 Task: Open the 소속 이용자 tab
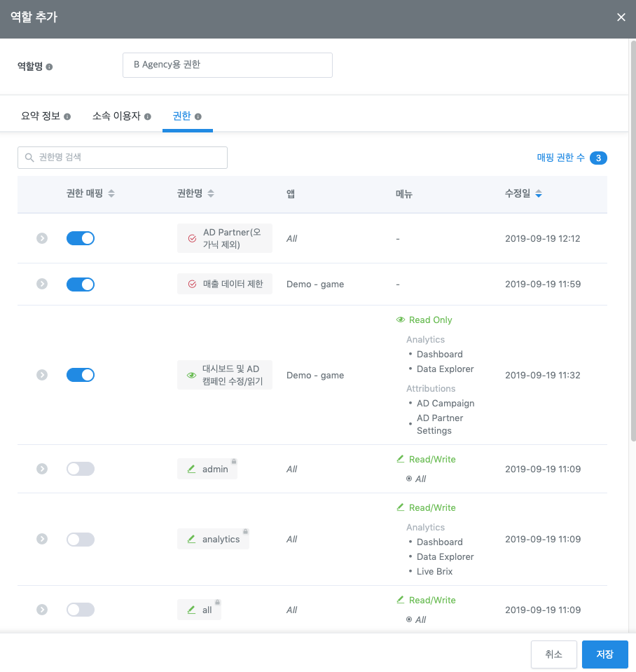[117, 116]
